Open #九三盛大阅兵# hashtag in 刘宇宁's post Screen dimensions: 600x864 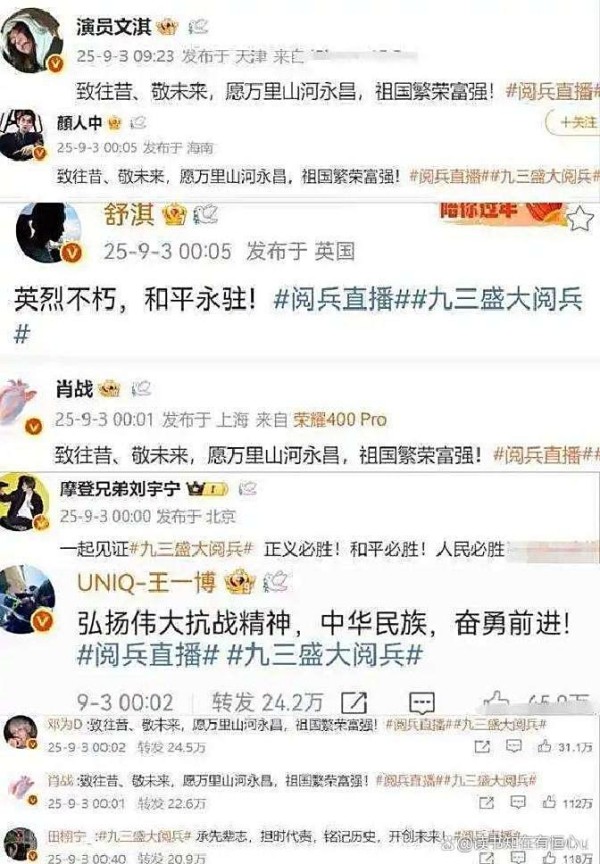pos(191,549)
